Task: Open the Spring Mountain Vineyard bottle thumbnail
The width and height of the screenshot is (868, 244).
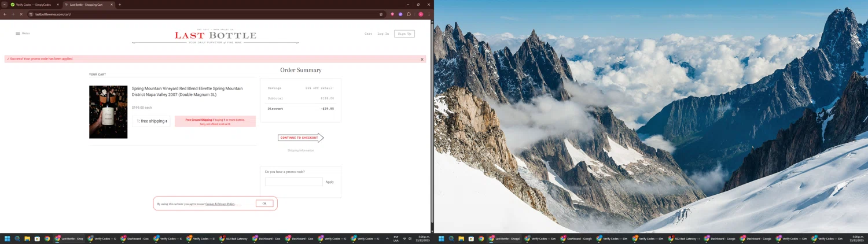Action: 108,112
